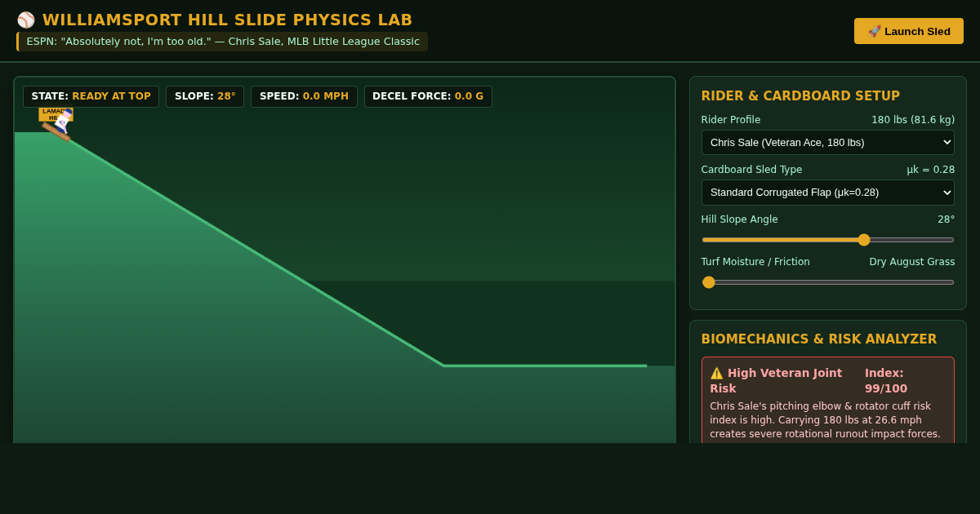The width and height of the screenshot is (980, 514).
Task: Click the 28° slope angle value in setup
Action: point(946,219)
